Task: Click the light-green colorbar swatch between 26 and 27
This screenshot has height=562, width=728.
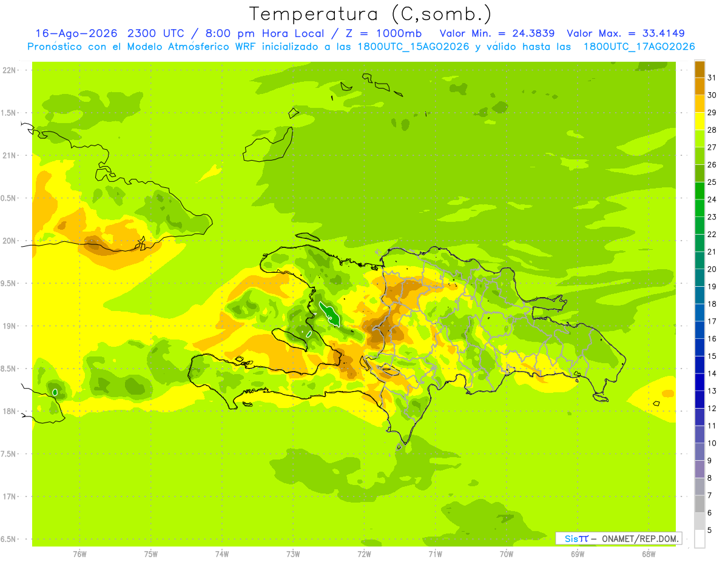Action: pos(699,156)
